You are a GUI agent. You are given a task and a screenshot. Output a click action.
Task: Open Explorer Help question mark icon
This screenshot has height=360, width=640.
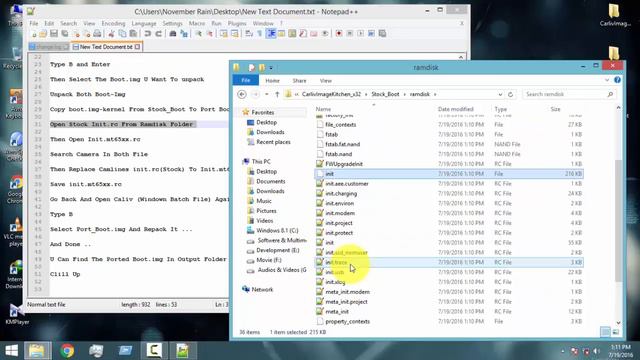617,80
